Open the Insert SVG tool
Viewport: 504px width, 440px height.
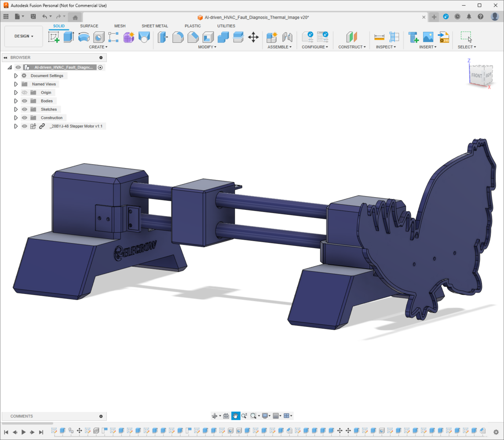[443, 37]
